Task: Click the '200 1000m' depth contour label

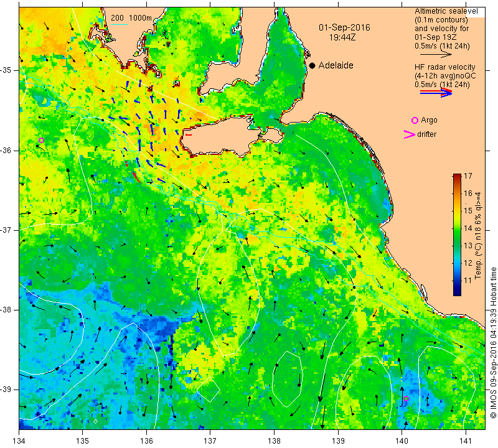Action: point(131,18)
